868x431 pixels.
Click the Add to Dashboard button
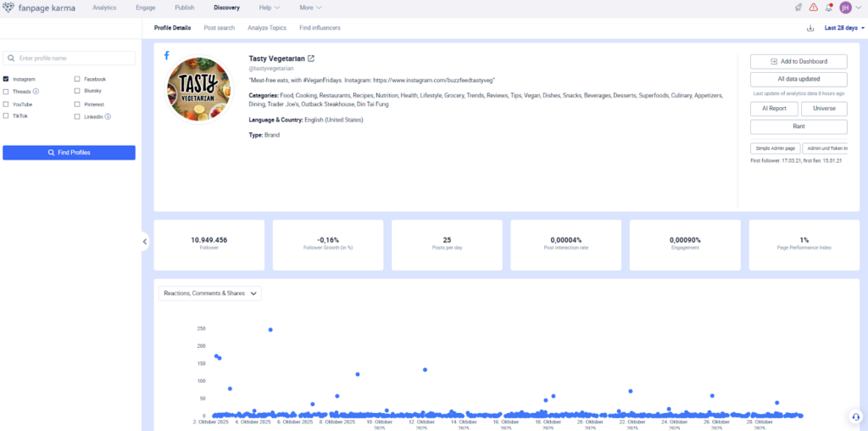coord(798,62)
